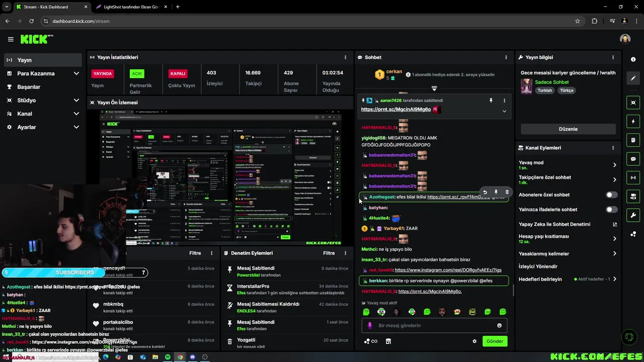This screenshot has width=644, height=362.
Task: Open the hamburger navigation menu
Action: click(11, 39)
